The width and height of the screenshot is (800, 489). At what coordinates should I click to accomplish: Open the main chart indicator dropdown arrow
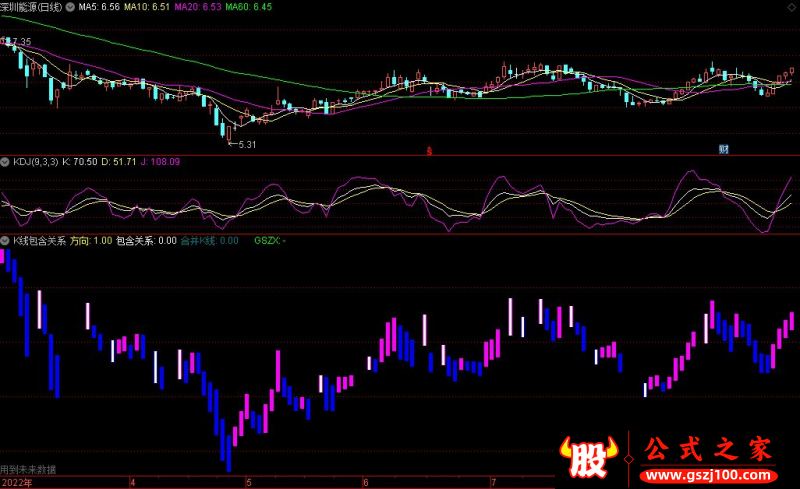pos(70,7)
